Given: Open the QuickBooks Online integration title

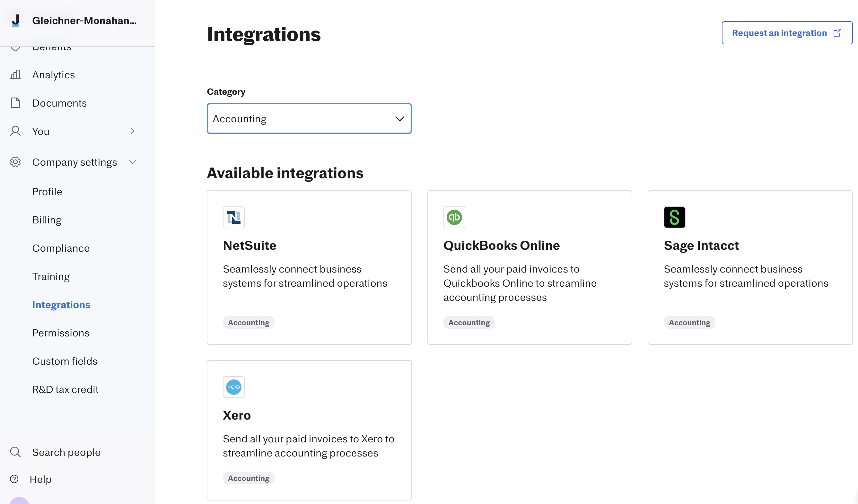Looking at the screenshot, I should coord(502,245).
